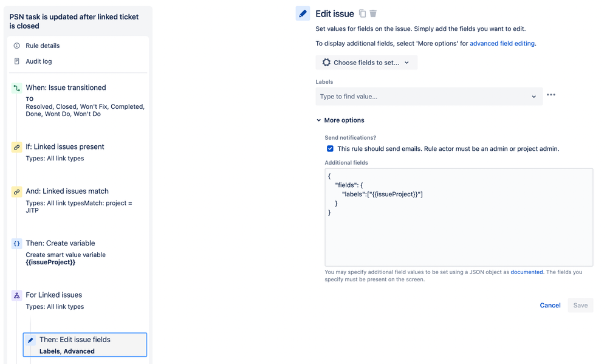Open the advanced field editing link
Viewport: 607px width, 364px height.
point(502,43)
